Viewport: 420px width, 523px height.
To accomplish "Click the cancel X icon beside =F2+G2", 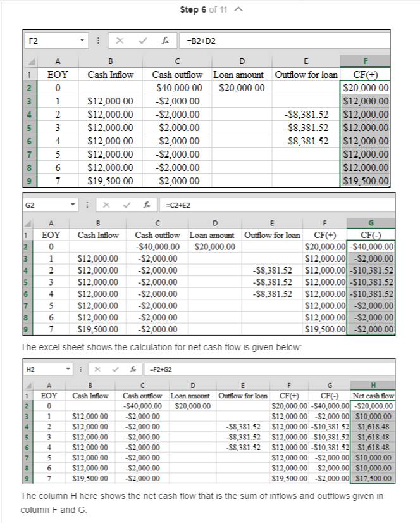I will (97, 369).
